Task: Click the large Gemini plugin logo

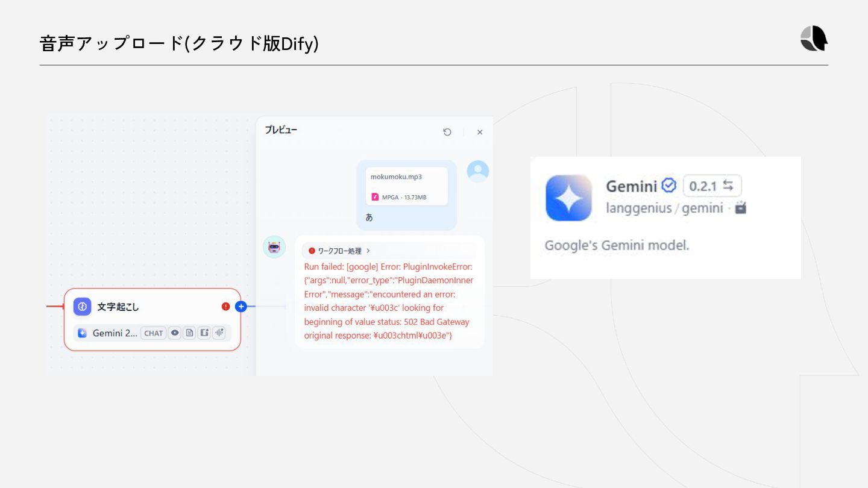Action: (569, 198)
